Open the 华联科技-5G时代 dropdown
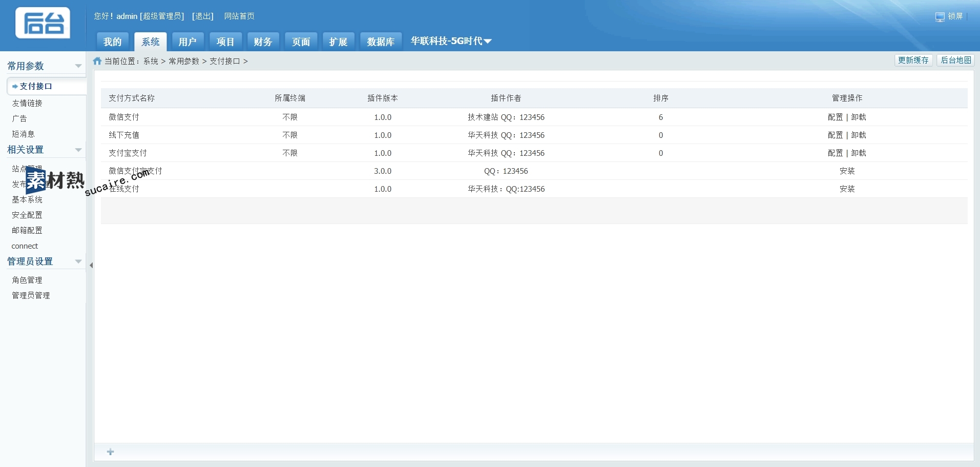This screenshot has width=980, height=467. click(x=451, y=41)
